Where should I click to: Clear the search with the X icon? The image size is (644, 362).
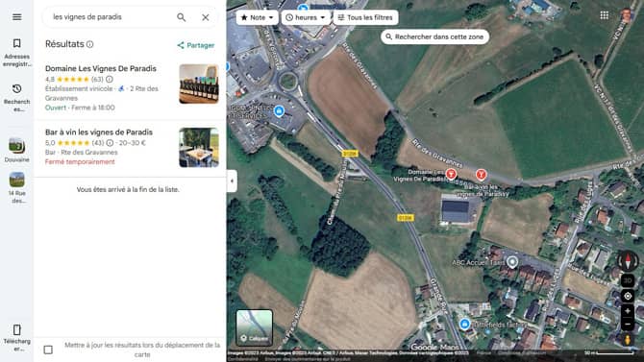point(206,17)
